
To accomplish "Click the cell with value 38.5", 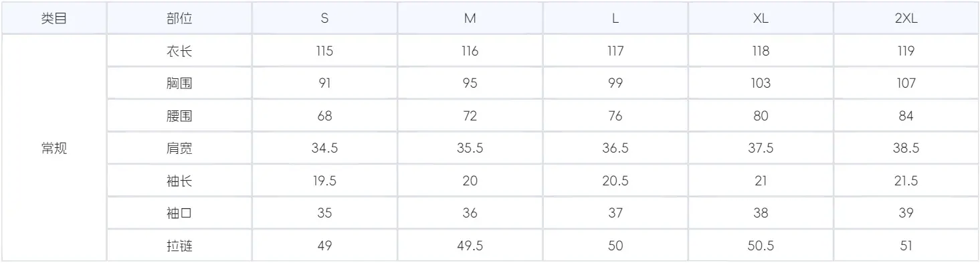I will pyautogui.click(x=906, y=149).
